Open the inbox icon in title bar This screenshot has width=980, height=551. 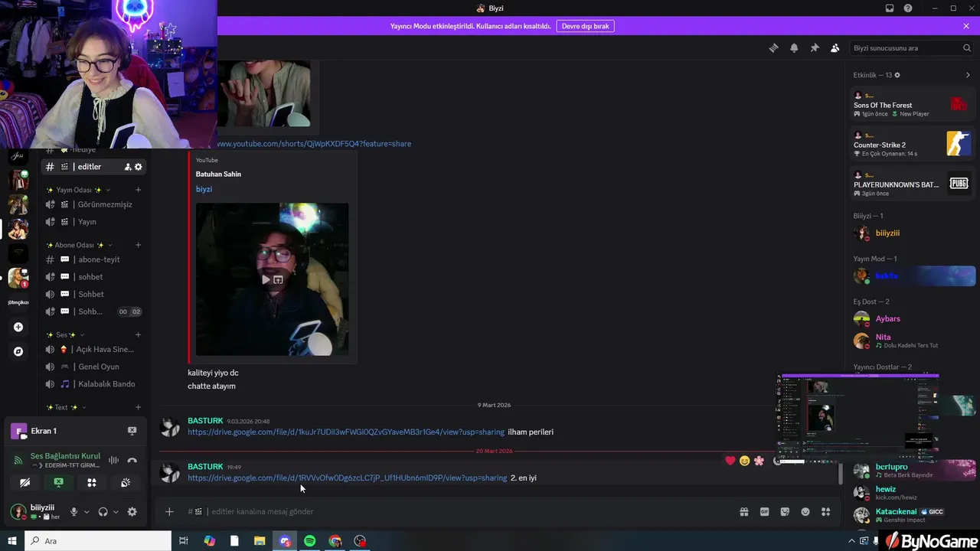pyautogui.click(x=890, y=8)
